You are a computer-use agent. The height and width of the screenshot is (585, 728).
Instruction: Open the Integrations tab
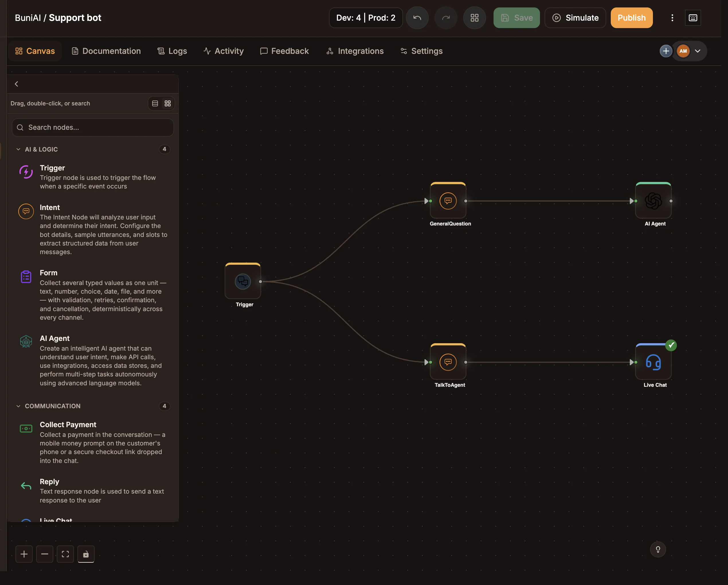pyautogui.click(x=355, y=51)
